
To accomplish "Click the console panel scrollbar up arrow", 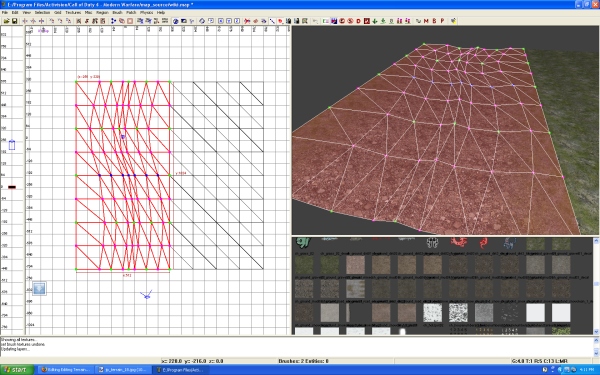I will click(x=596, y=340).
